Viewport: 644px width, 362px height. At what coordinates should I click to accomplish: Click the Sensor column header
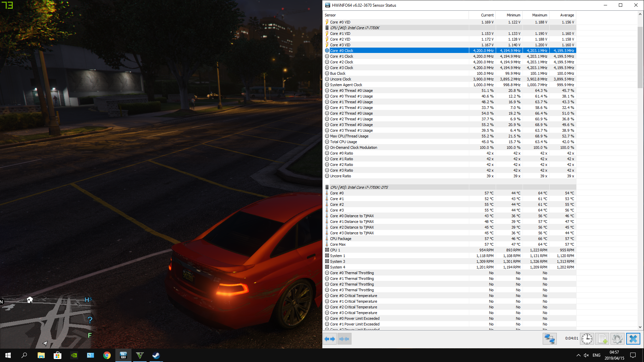pos(396,15)
